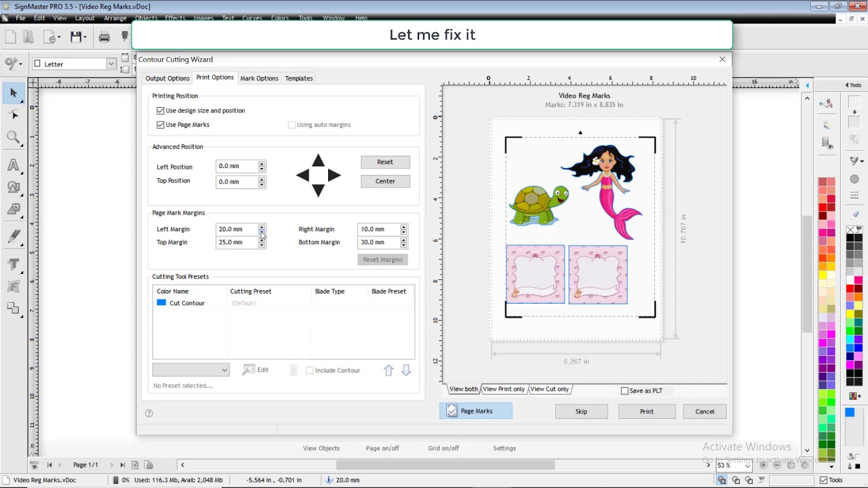The height and width of the screenshot is (488, 868).
Task: Adjust Left Margin stepper
Action: tap(262, 229)
